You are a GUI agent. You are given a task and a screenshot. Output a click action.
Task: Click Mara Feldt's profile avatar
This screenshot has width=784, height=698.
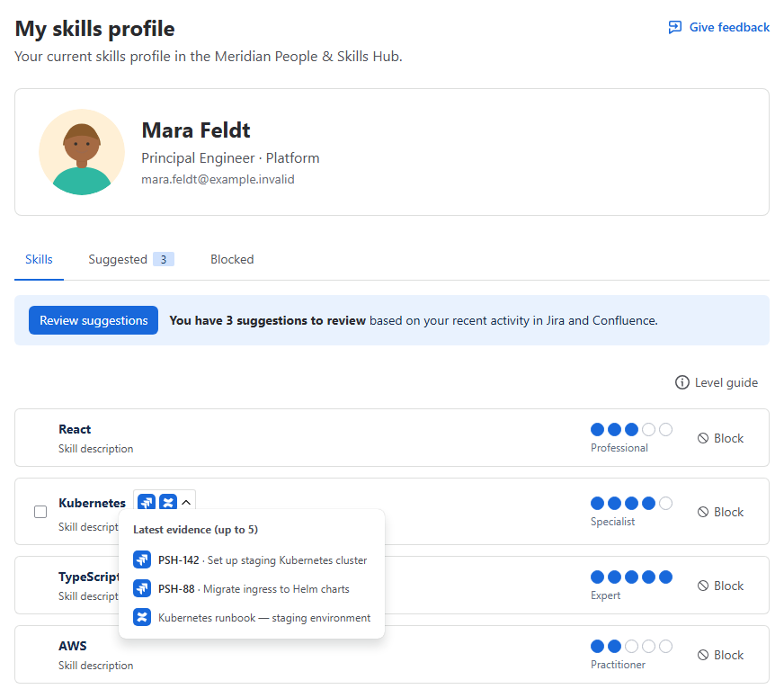pyautogui.click(x=82, y=152)
